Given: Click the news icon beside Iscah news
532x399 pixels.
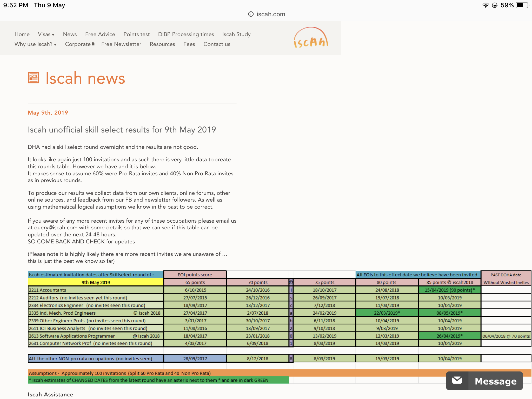Looking at the screenshot, I should pyautogui.click(x=34, y=78).
